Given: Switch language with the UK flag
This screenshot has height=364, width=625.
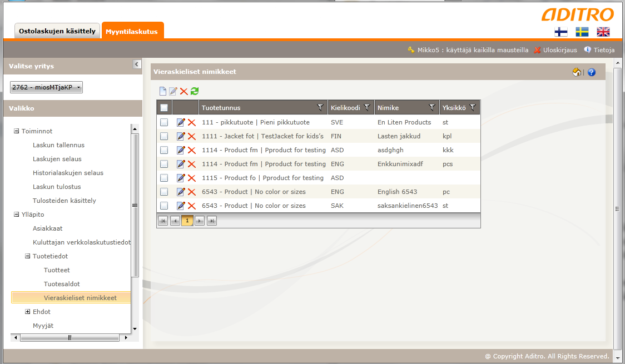Looking at the screenshot, I should (603, 32).
